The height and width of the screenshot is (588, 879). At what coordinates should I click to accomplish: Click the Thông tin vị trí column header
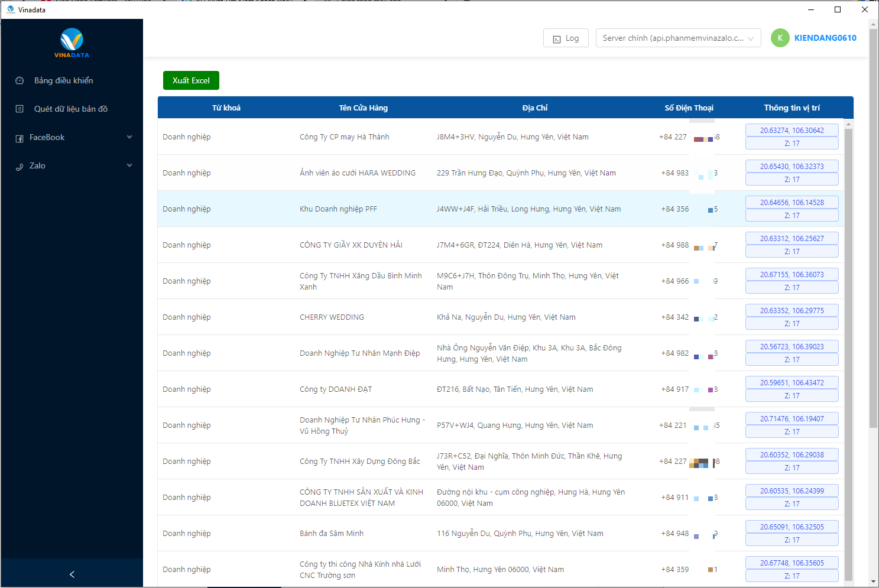tap(792, 108)
